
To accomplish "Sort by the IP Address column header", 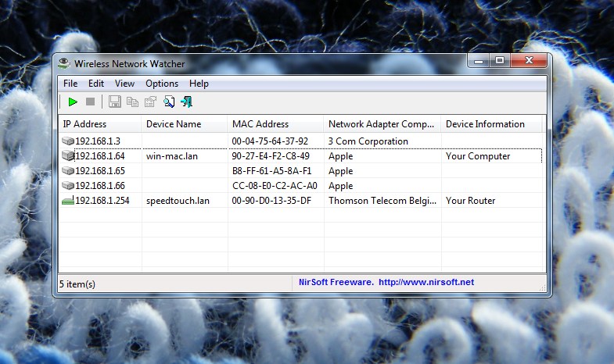I will click(99, 124).
